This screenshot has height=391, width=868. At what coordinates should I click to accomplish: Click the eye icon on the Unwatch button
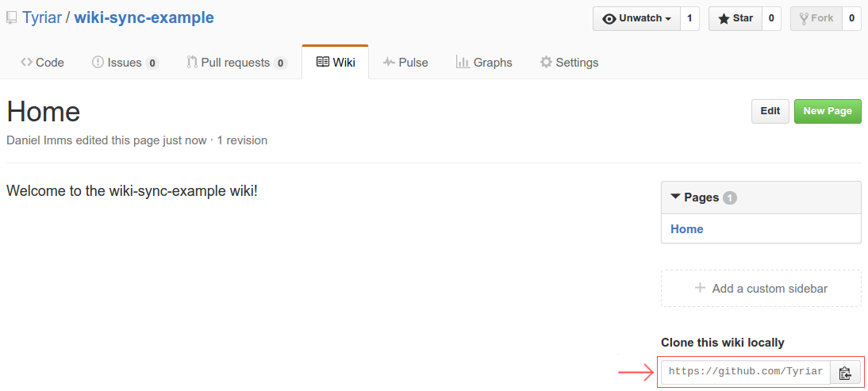(x=609, y=19)
